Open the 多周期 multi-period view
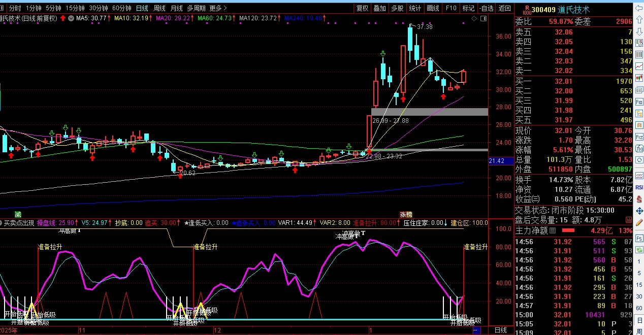This screenshot has height=335, width=644. 196,8
